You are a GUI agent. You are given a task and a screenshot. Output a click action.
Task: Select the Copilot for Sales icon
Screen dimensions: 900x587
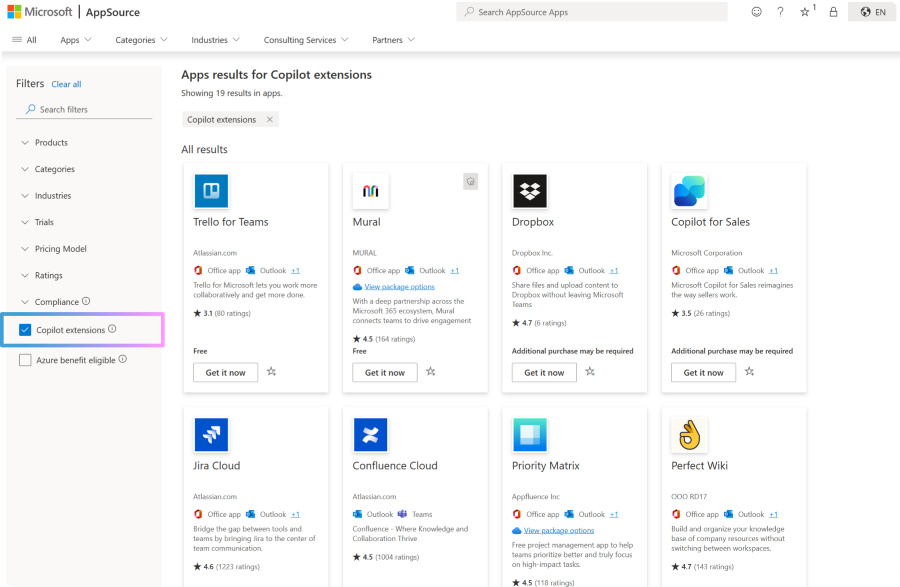click(690, 190)
